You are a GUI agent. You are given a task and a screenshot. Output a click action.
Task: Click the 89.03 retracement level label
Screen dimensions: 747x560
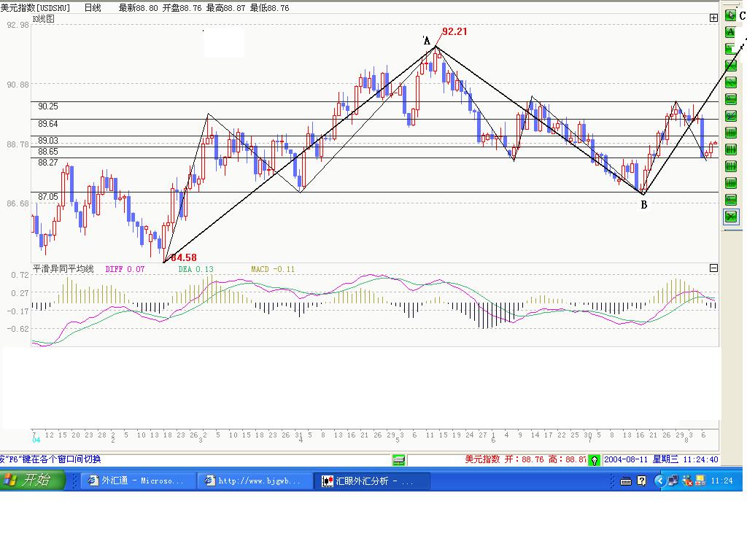pos(48,141)
